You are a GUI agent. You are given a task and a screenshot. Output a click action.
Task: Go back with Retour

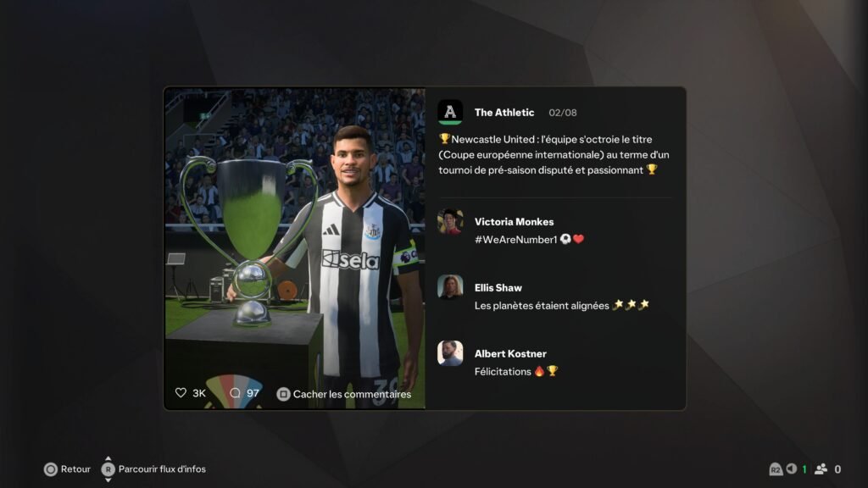point(75,469)
